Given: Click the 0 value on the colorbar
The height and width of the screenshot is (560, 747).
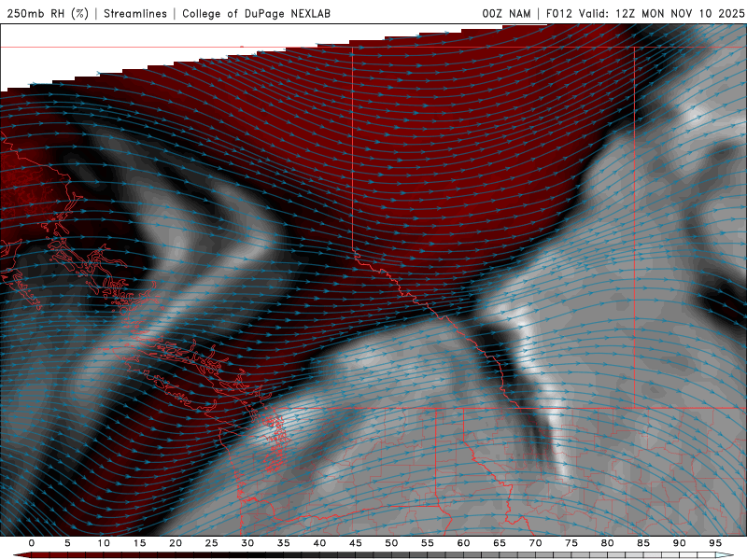Looking at the screenshot, I should (32, 543).
